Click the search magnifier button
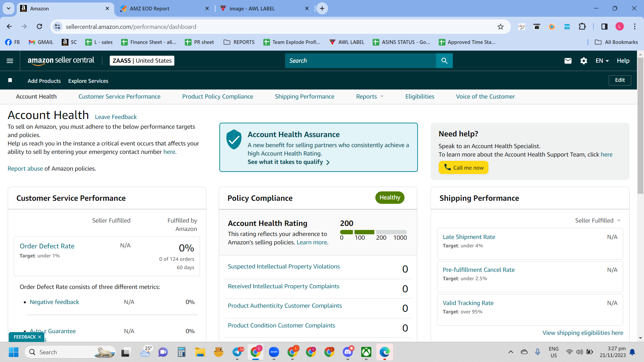 click(x=444, y=61)
